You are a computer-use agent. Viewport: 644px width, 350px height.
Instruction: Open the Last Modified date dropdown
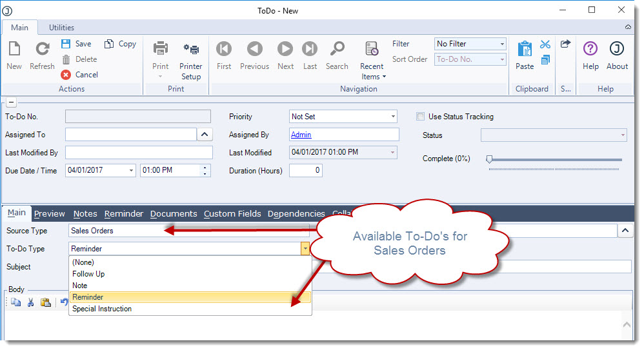[392, 152]
